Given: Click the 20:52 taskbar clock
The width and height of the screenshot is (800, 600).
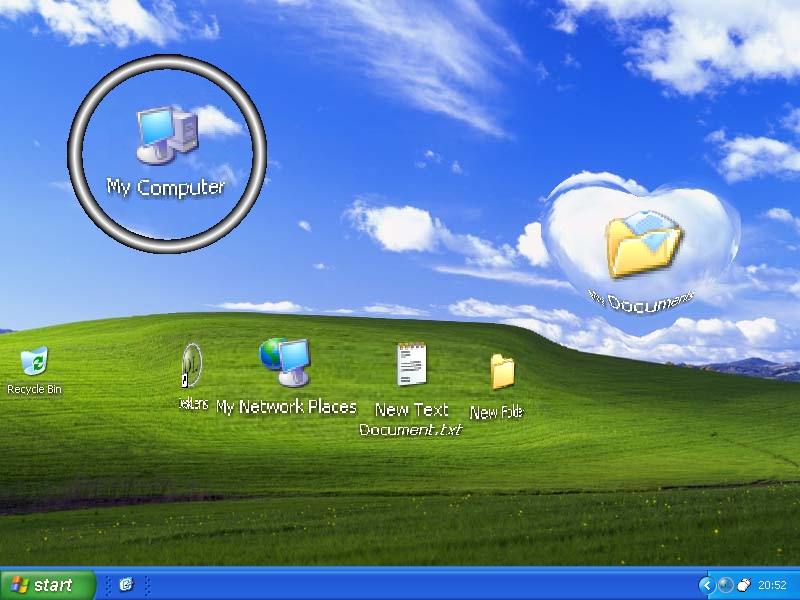Looking at the screenshot, I should tap(772, 585).
